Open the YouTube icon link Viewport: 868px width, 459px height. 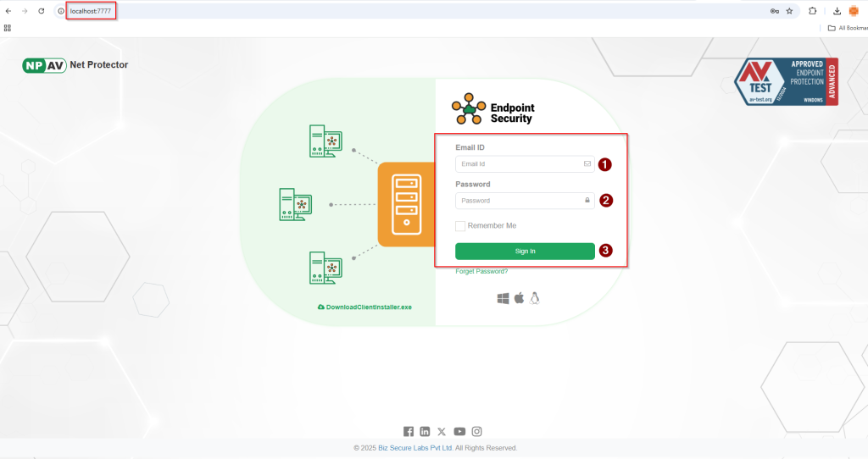click(459, 431)
